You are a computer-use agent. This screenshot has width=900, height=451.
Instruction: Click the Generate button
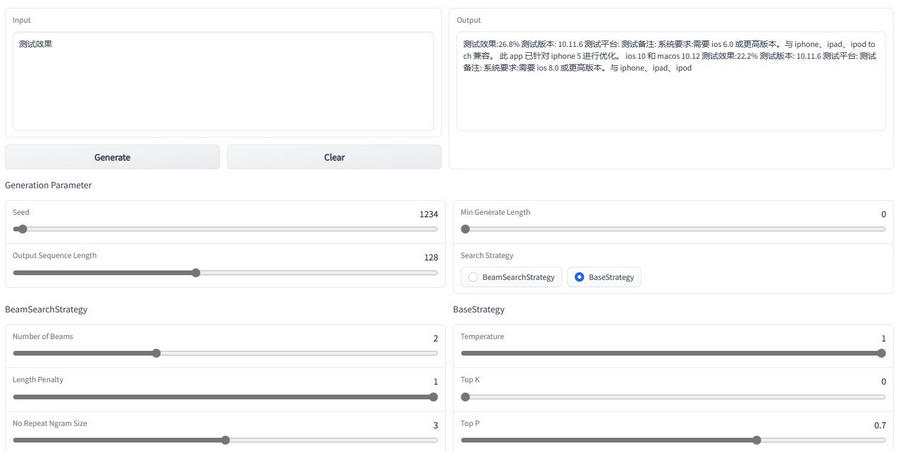click(x=112, y=157)
